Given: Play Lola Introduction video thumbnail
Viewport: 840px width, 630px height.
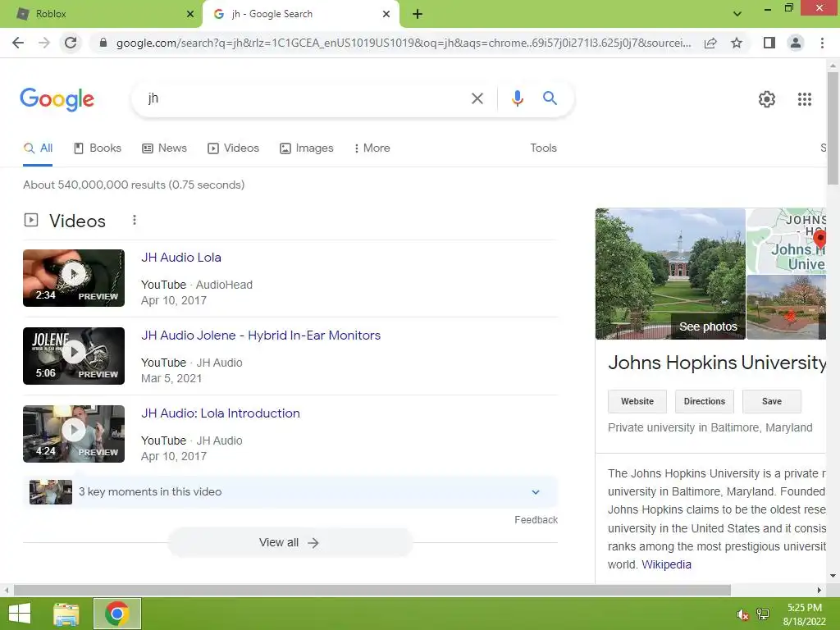Looking at the screenshot, I should pos(74,434).
